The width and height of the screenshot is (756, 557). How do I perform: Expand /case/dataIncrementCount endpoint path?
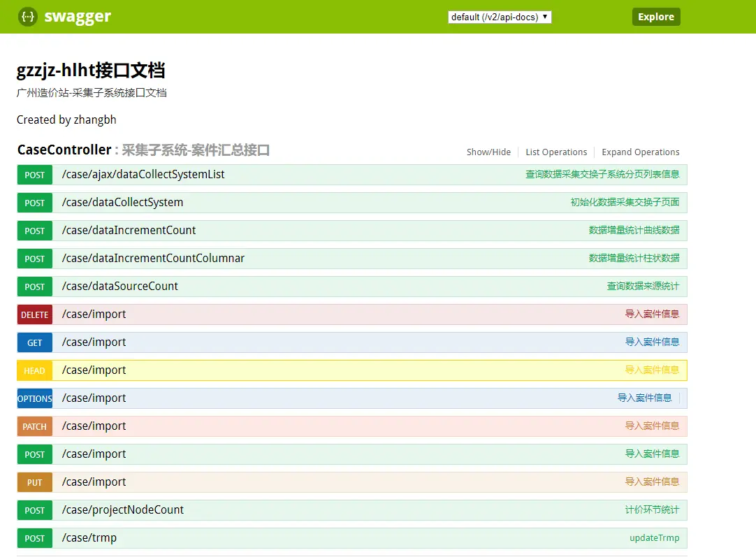[129, 231]
